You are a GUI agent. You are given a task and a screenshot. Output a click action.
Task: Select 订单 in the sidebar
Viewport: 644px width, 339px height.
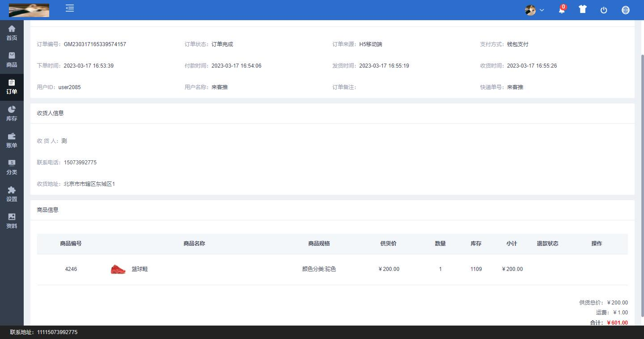click(12, 87)
